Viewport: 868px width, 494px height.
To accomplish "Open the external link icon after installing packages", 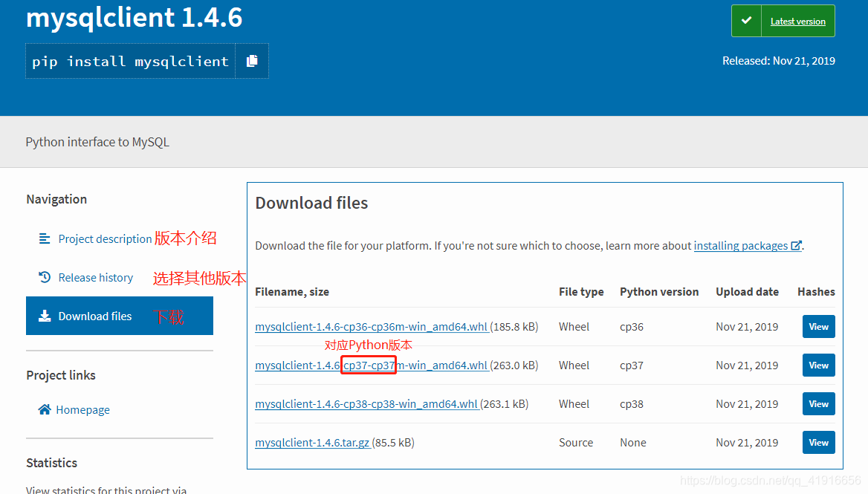I will (795, 245).
